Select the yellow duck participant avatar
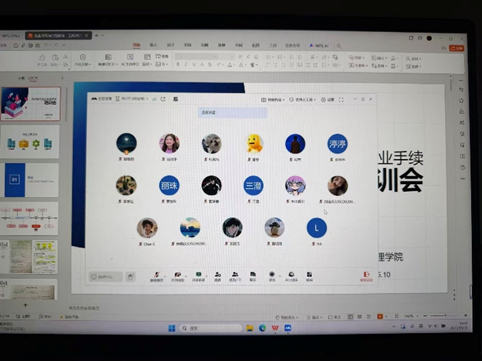Image resolution: width=482 pixels, height=361 pixels. [x=254, y=144]
